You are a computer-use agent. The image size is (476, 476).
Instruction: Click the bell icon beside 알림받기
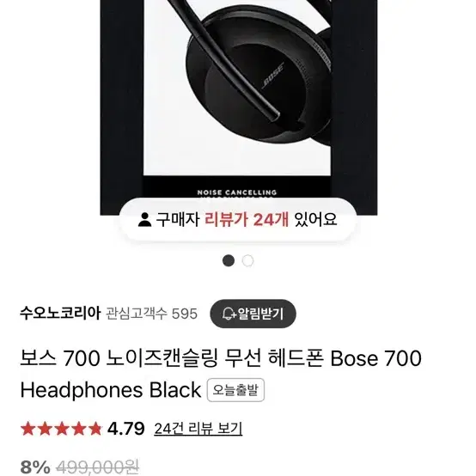pos(229,314)
